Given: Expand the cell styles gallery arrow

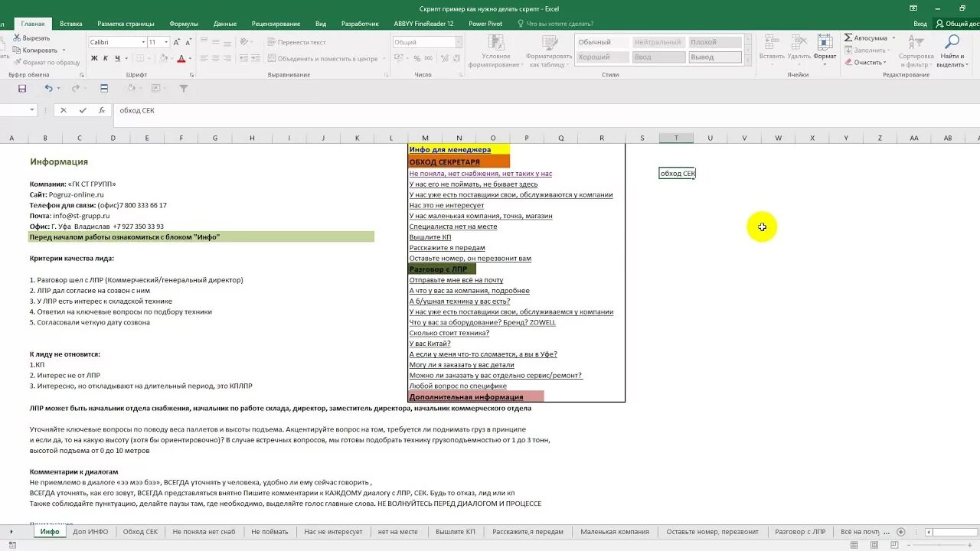Looking at the screenshot, I should click(746, 60).
